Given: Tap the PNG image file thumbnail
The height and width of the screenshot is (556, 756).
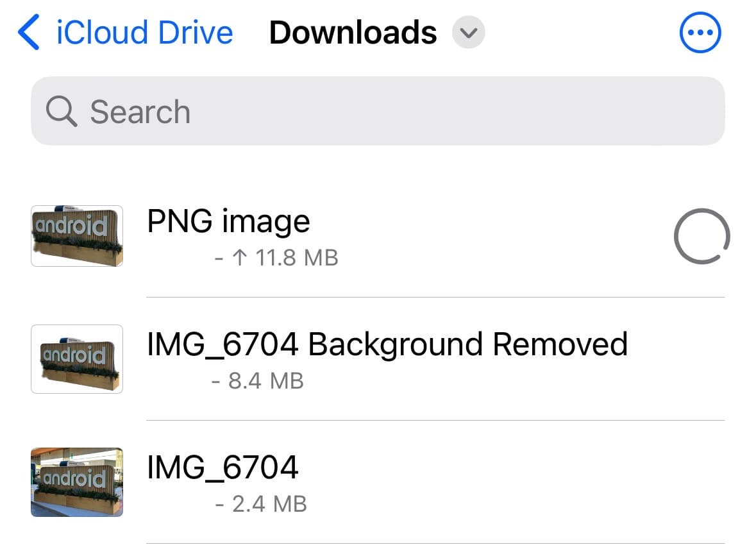Looking at the screenshot, I should 76,236.
